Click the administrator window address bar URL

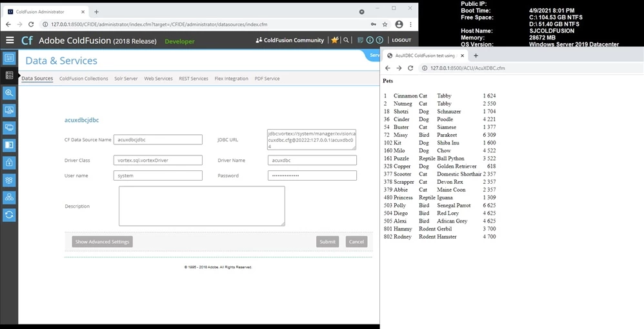159,25
